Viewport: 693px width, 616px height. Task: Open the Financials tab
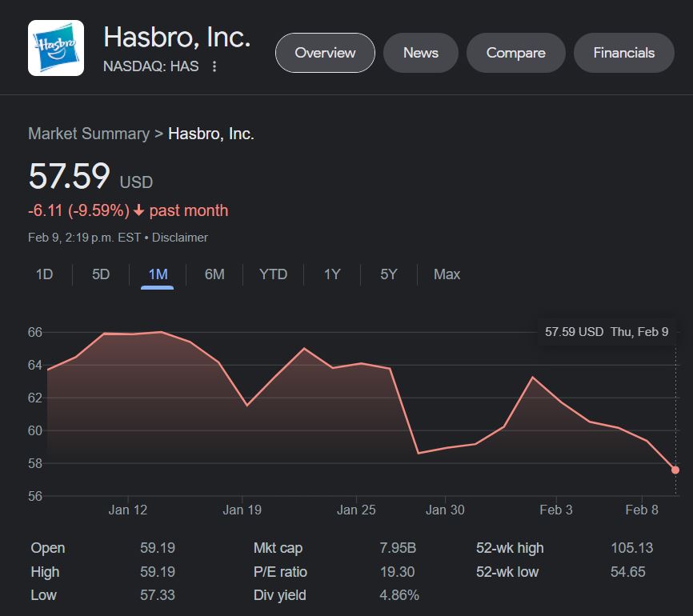point(624,53)
